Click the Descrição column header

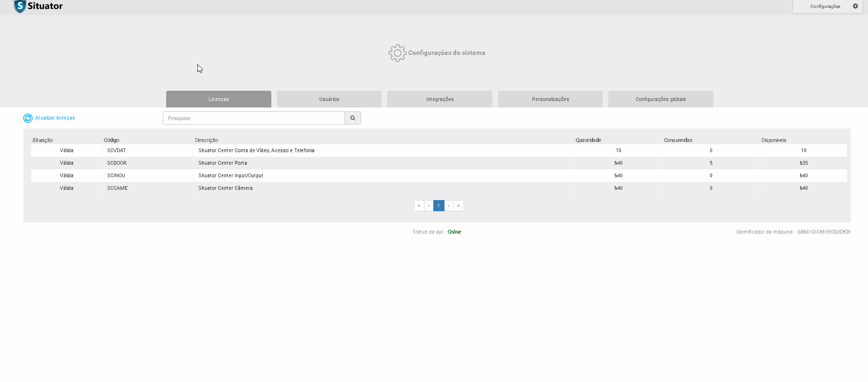(x=207, y=140)
